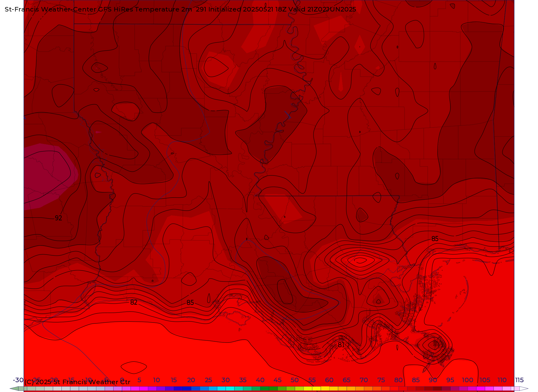Pick the dark blue swatch at 15 on the color scale

click(x=178, y=389)
